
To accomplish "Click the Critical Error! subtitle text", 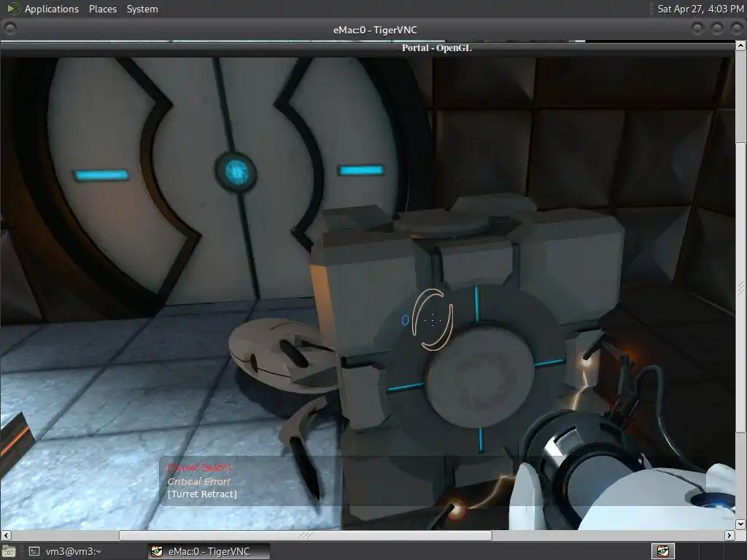I will [x=198, y=481].
